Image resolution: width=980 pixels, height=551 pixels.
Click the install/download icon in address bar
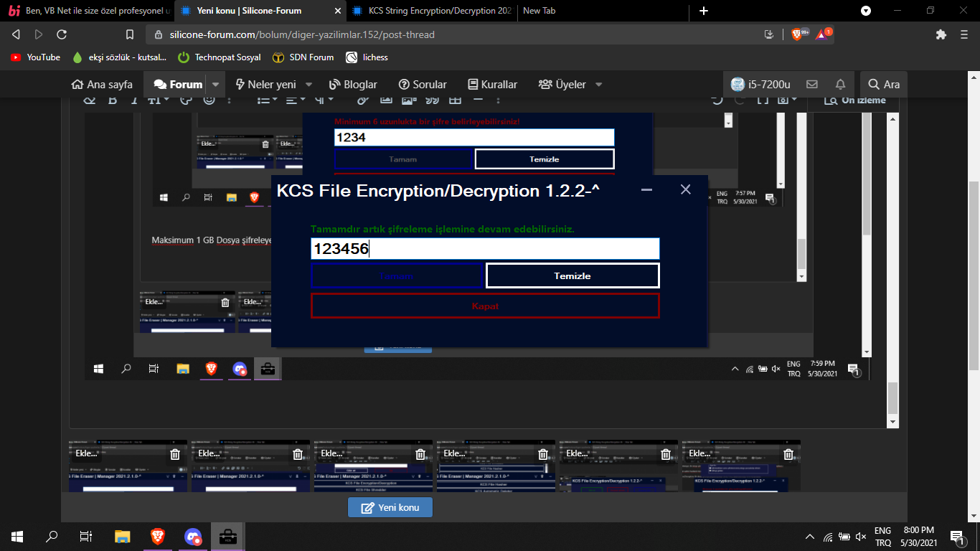(x=769, y=34)
